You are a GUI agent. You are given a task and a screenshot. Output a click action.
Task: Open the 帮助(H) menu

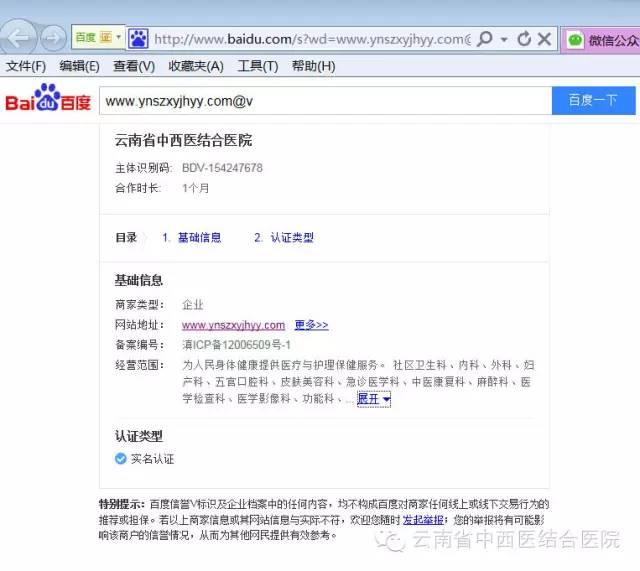coord(313,66)
